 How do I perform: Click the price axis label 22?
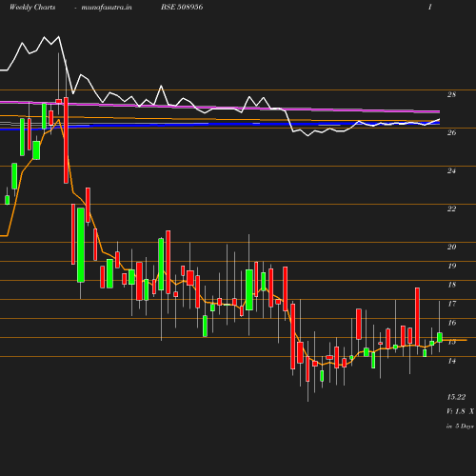point(451,208)
